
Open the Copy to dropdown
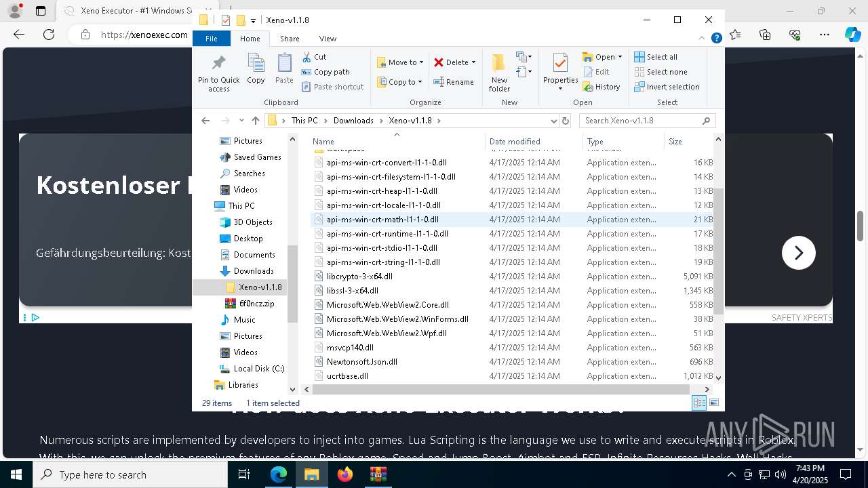click(400, 82)
